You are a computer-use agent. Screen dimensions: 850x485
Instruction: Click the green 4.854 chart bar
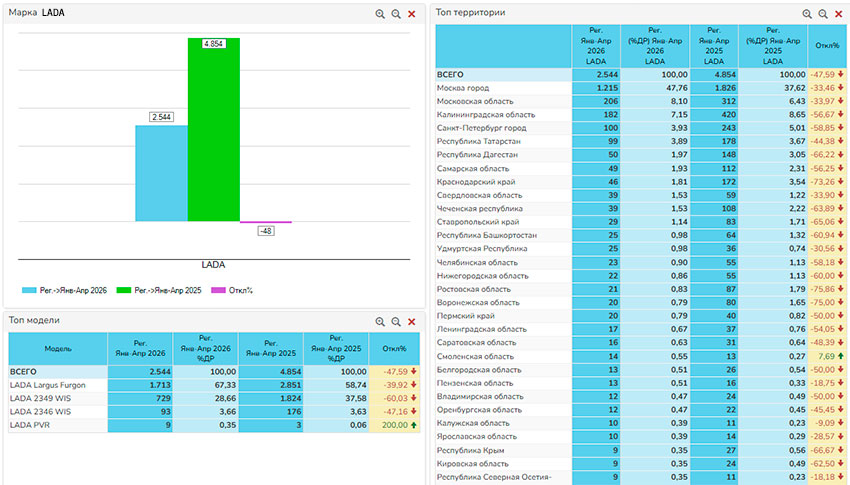[x=214, y=130]
